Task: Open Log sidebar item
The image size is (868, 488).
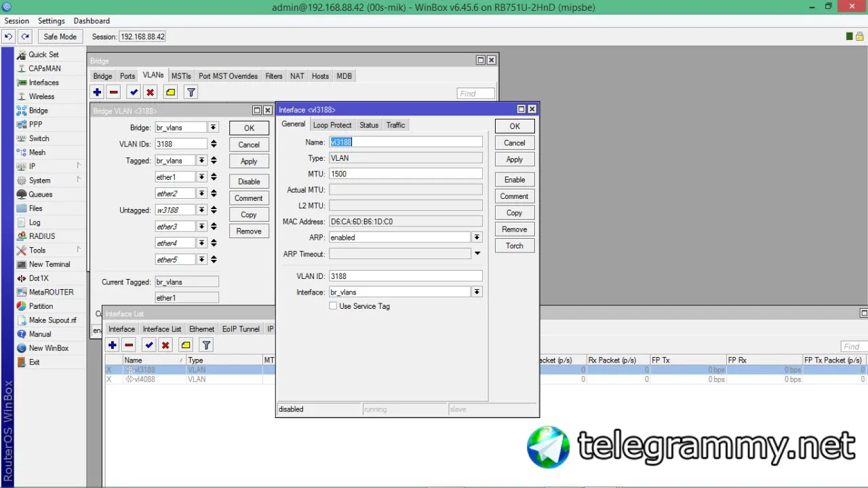Action: 35,223
